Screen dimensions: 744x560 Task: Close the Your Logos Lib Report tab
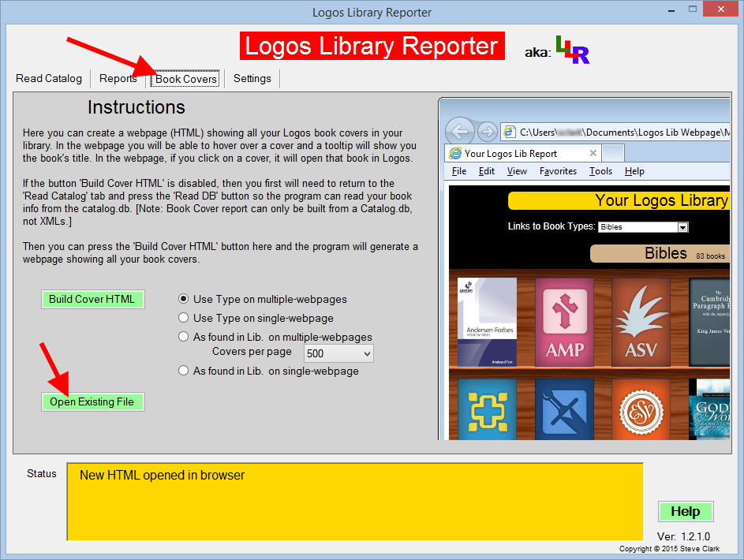(593, 153)
